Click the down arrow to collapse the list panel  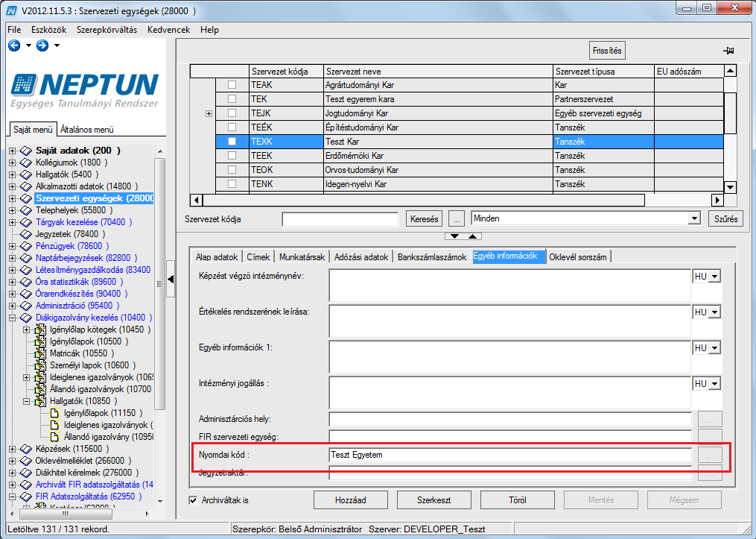[x=454, y=236]
